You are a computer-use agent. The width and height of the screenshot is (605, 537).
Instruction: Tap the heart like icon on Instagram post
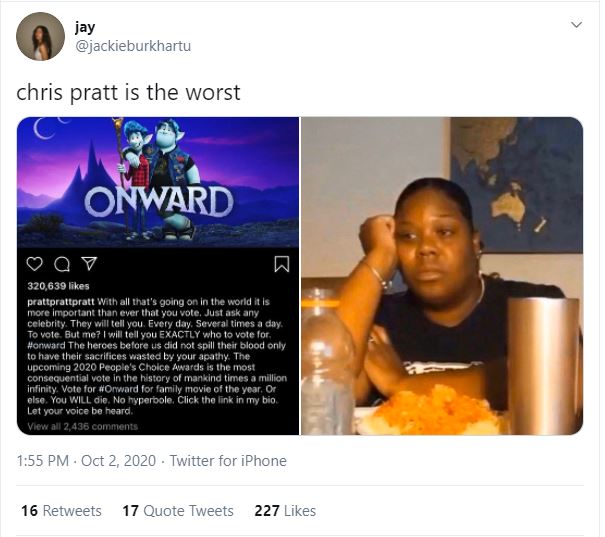34,264
